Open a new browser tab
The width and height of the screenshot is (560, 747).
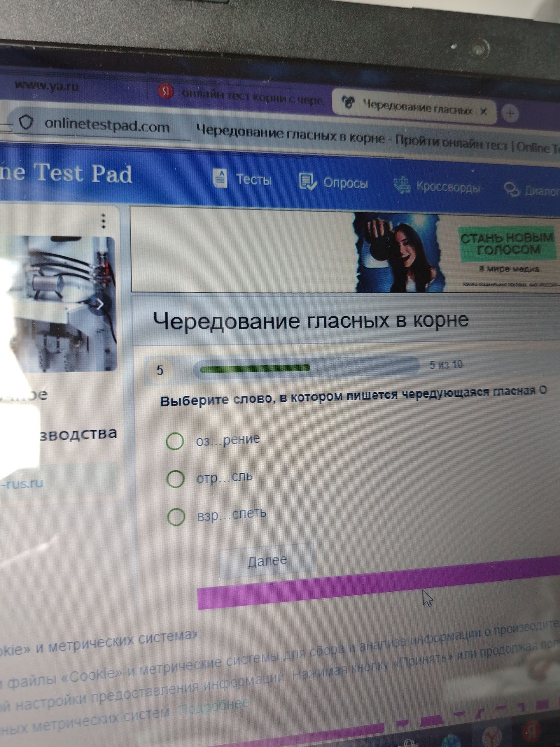(x=511, y=114)
